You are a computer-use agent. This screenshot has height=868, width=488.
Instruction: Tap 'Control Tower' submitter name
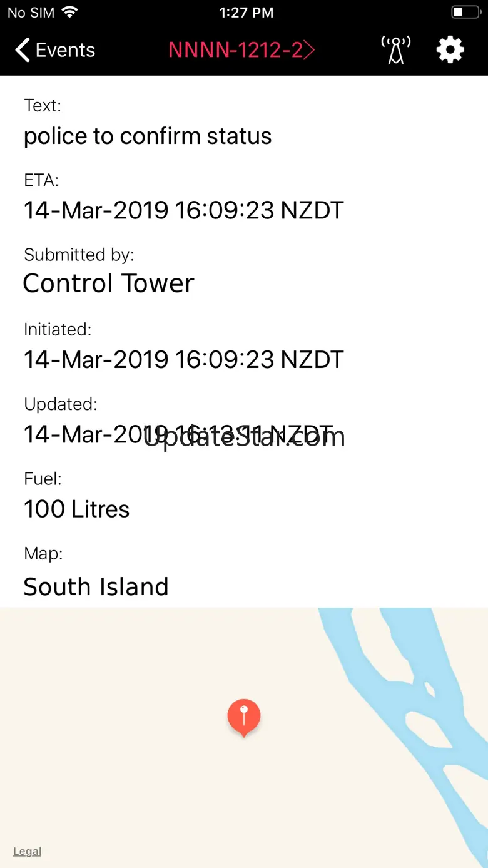click(x=109, y=283)
